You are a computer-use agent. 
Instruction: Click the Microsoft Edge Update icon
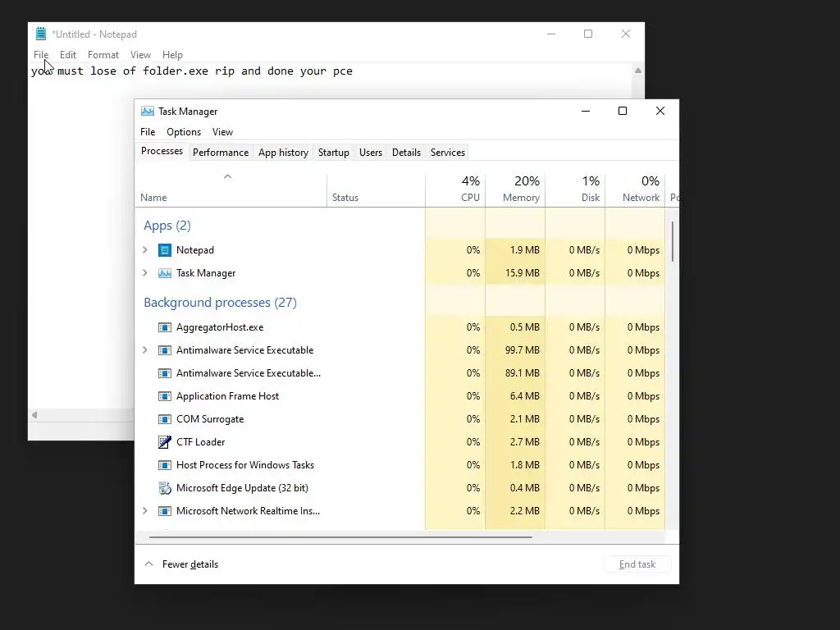(164, 488)
